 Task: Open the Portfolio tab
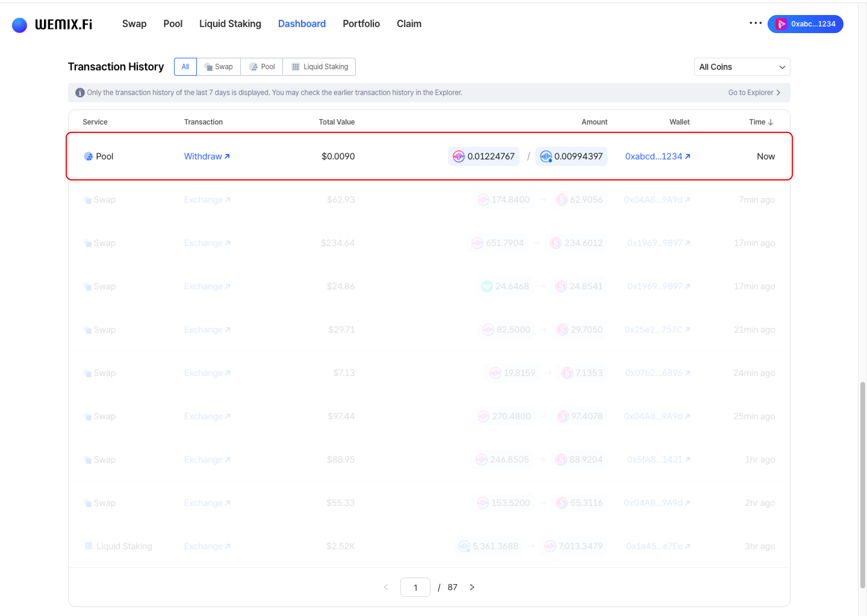tap(361, 24)
